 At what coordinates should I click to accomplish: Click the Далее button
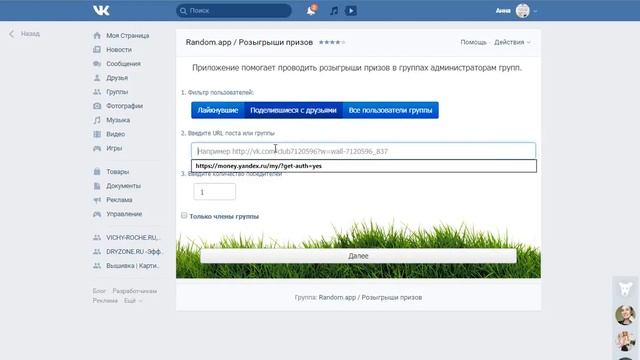tap(358, 256)
